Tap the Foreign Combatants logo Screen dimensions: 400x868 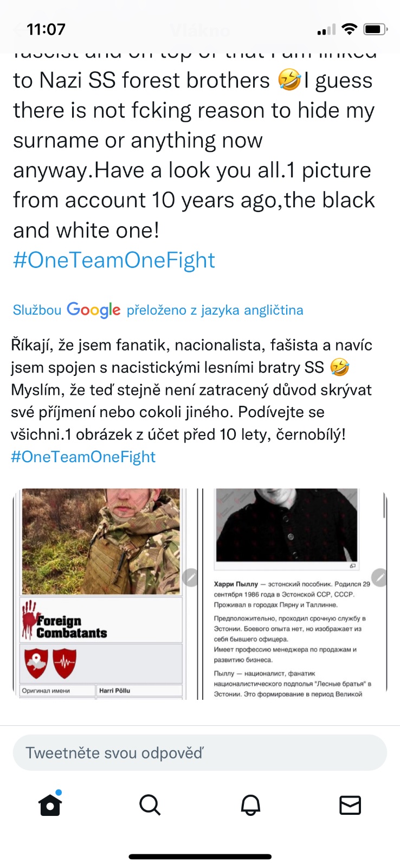pyautogui.click(x=65, y=620)
